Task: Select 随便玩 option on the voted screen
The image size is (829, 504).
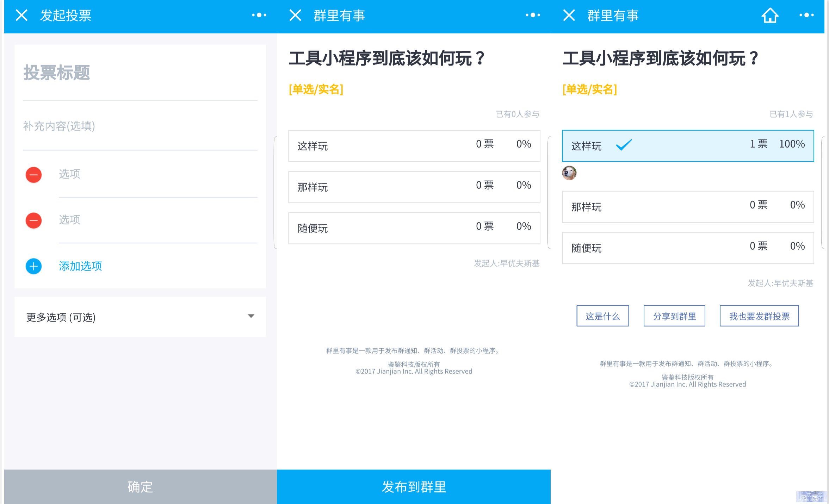Action: pyautogui.click(x=688, y=248)
